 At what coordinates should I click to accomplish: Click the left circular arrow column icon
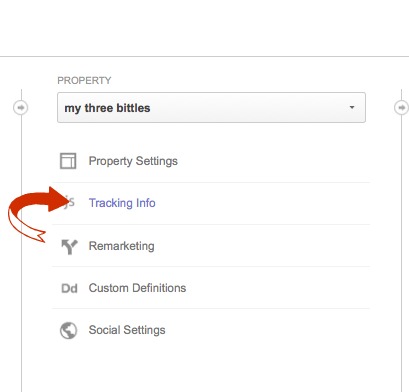21,108
